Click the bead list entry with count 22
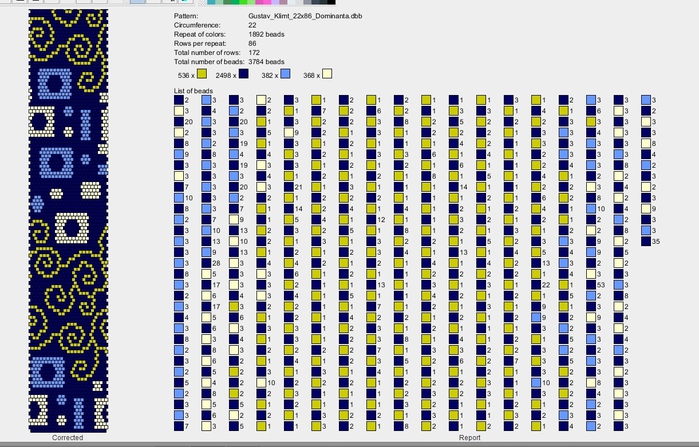This screenshot has height=447, width=699. (x=540, y=285)
